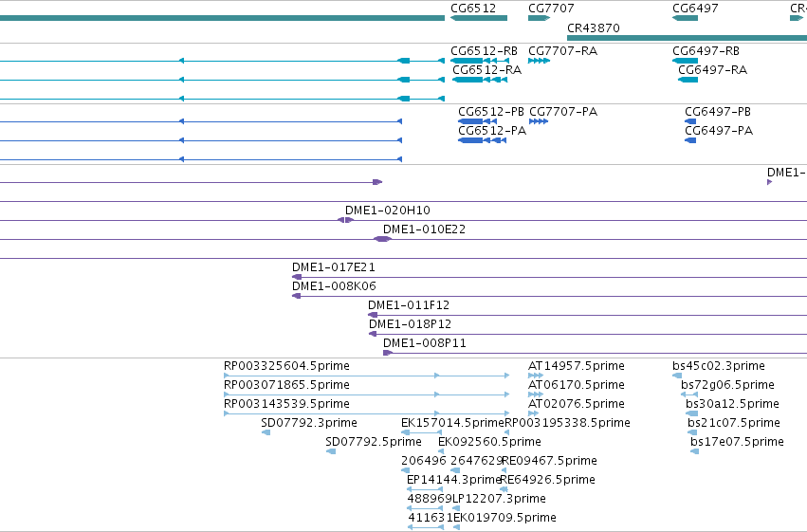Select the CG6497-RA transcript label
This screenshot has height=532, width=807.
[712, 70]
